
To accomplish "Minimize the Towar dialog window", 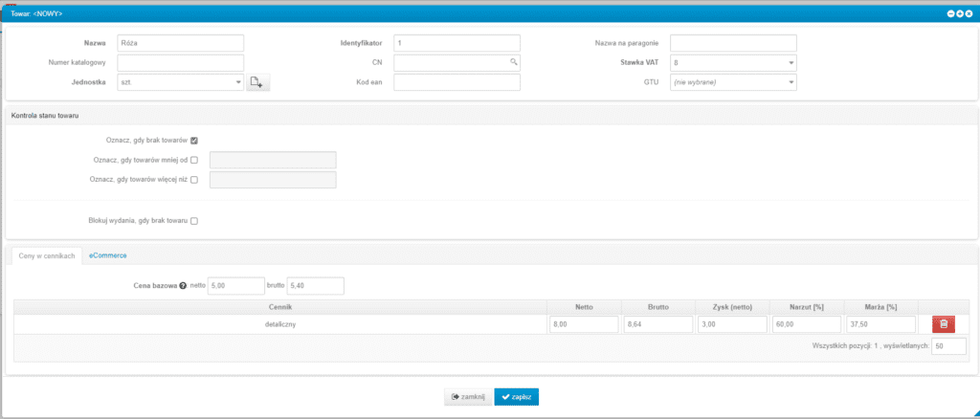I will coord(950,13).
